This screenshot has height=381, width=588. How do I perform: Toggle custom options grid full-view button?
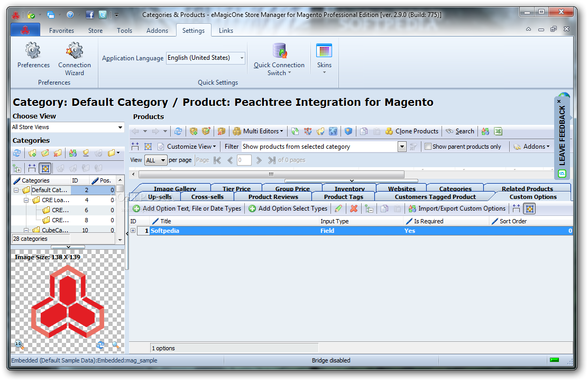pos(529,208)
